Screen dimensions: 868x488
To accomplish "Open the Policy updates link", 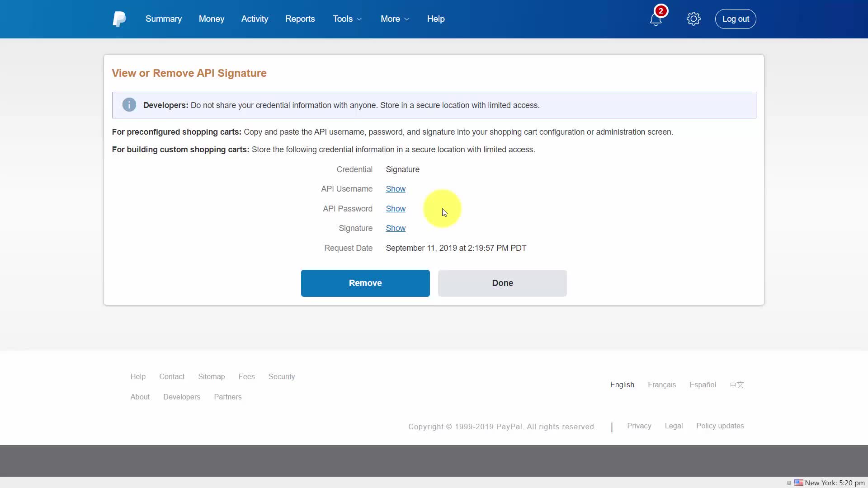I will 720,426.
